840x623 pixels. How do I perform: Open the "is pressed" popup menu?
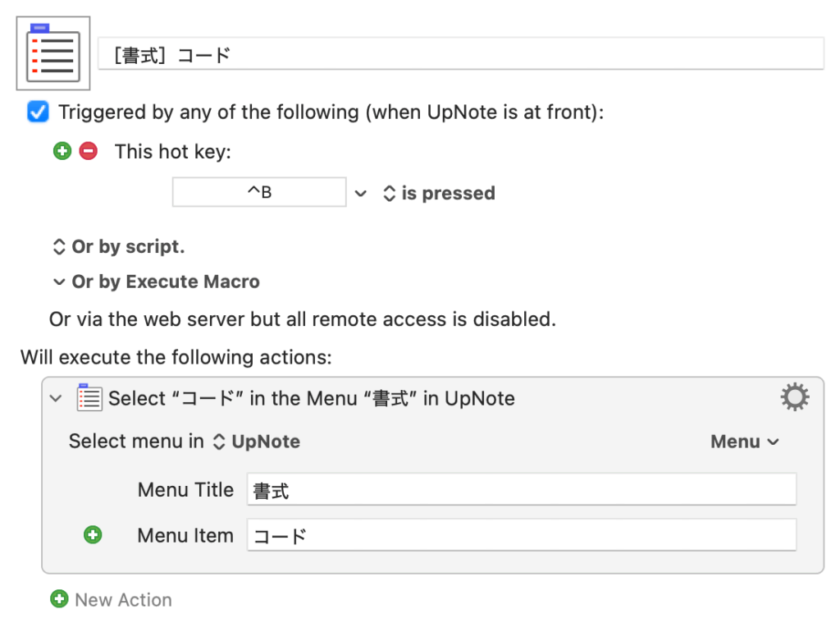tap(439, 194)
